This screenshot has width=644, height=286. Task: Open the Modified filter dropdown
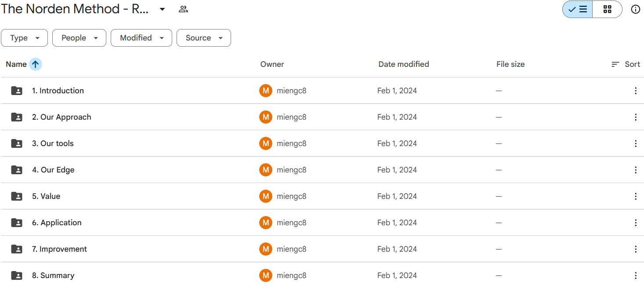point(141,38)
